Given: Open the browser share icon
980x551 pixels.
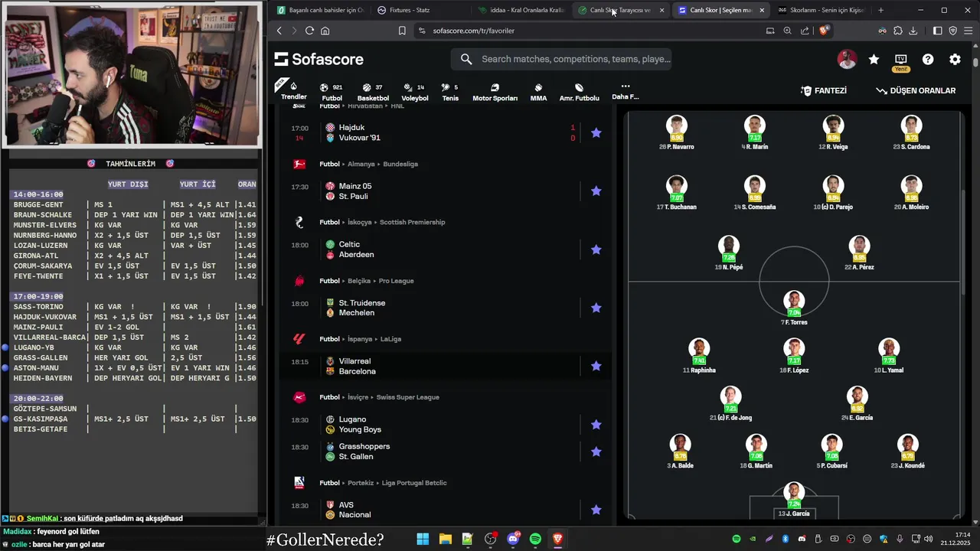Looking at the screenshot, I should pyautogui.click(x=805, y=31).
